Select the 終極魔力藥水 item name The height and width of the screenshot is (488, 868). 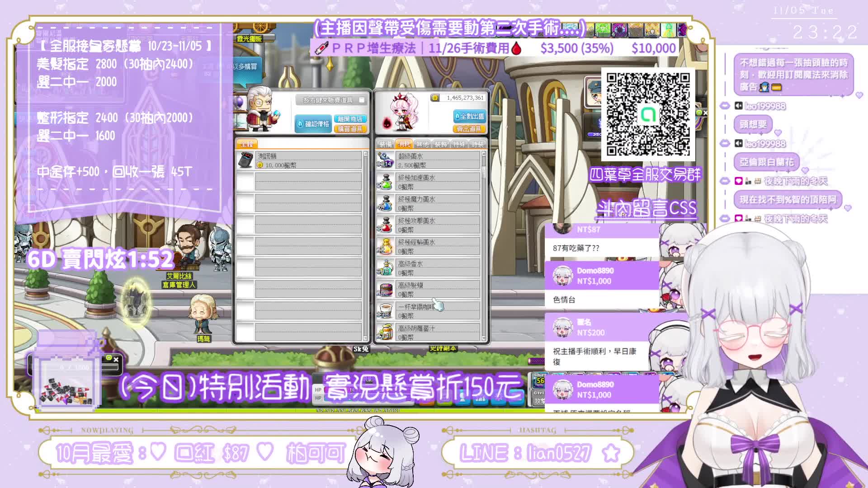(x=416, y=199)
